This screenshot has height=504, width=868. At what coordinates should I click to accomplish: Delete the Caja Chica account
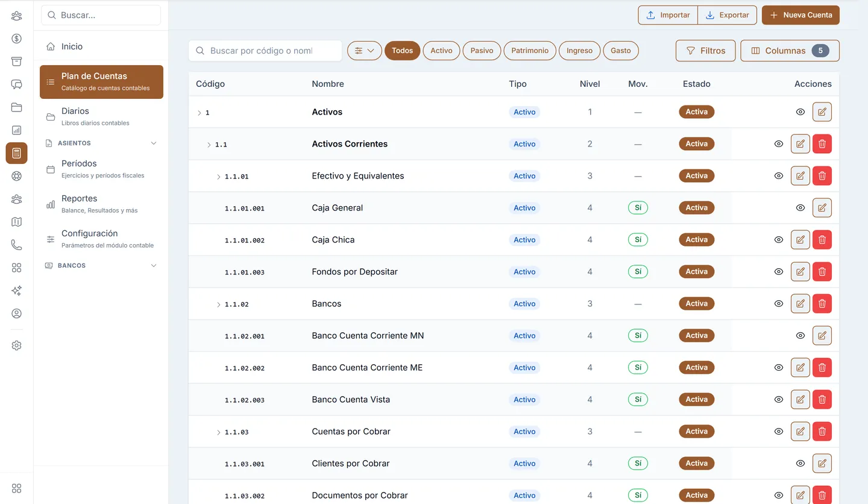pos(822,240)
